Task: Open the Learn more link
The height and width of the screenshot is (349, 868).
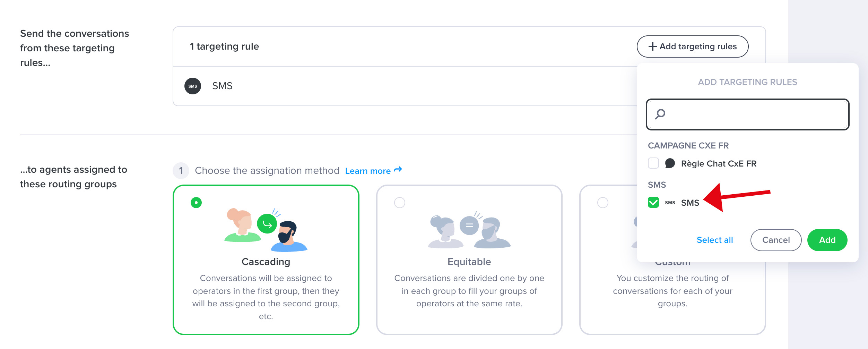Action: coord(368,171)
